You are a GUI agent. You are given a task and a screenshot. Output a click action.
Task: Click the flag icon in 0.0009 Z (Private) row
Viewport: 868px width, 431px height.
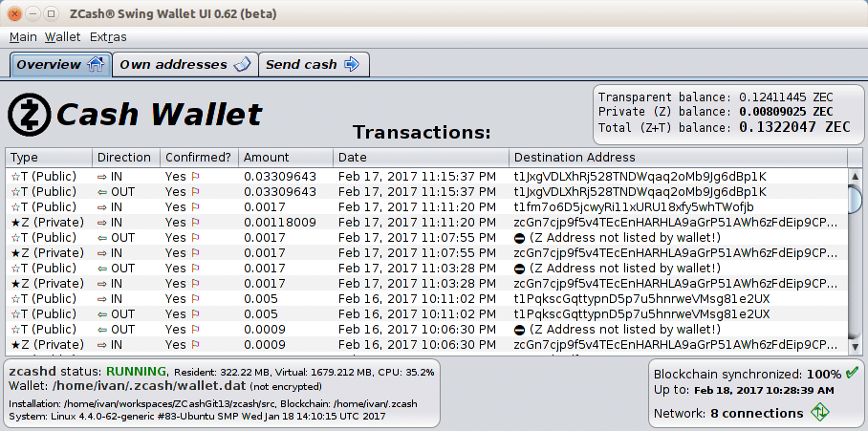point(194,345)
